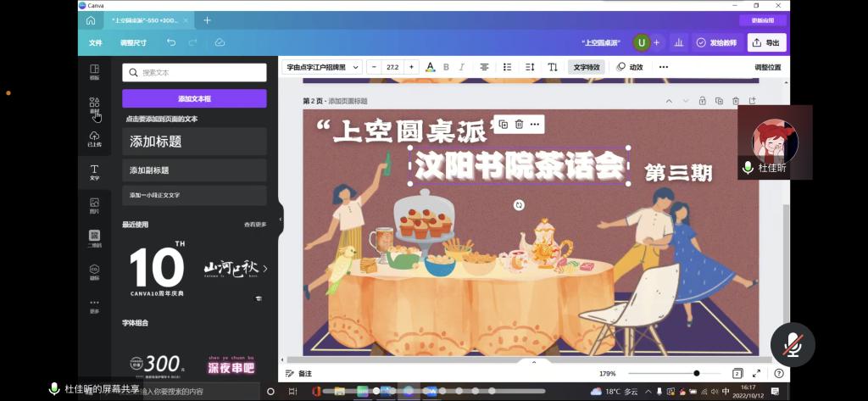Open the Elements (素材) sidebar panel
This screenshot has height=401, width=868.
click(94, 105)
